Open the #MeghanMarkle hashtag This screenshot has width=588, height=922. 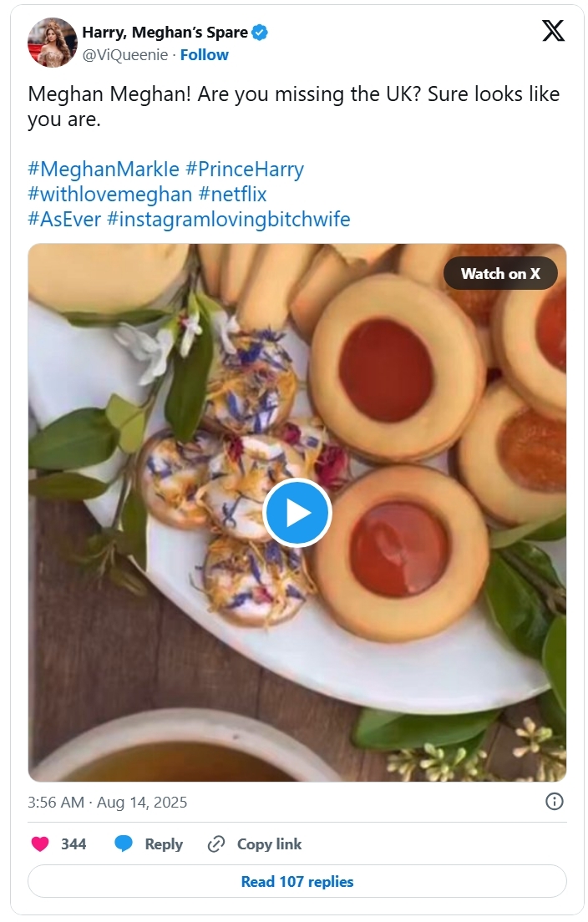tap(104, 170)
